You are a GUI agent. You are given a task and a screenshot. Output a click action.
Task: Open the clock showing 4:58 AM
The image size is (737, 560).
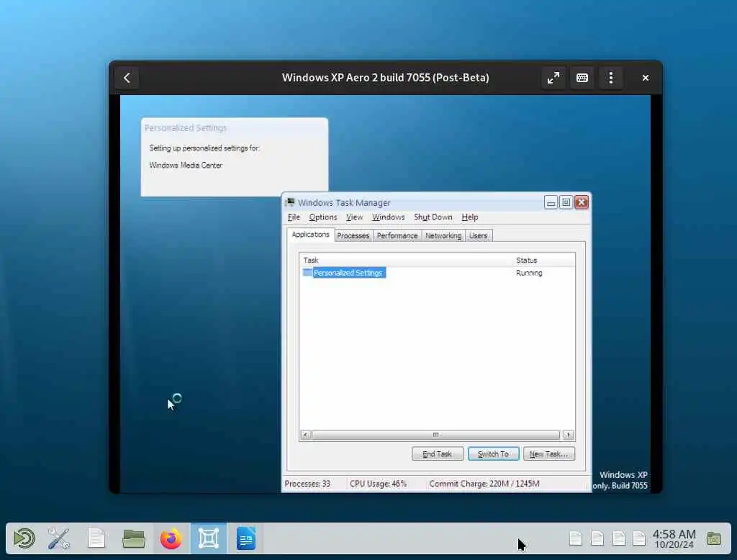[x=674, y=539]
